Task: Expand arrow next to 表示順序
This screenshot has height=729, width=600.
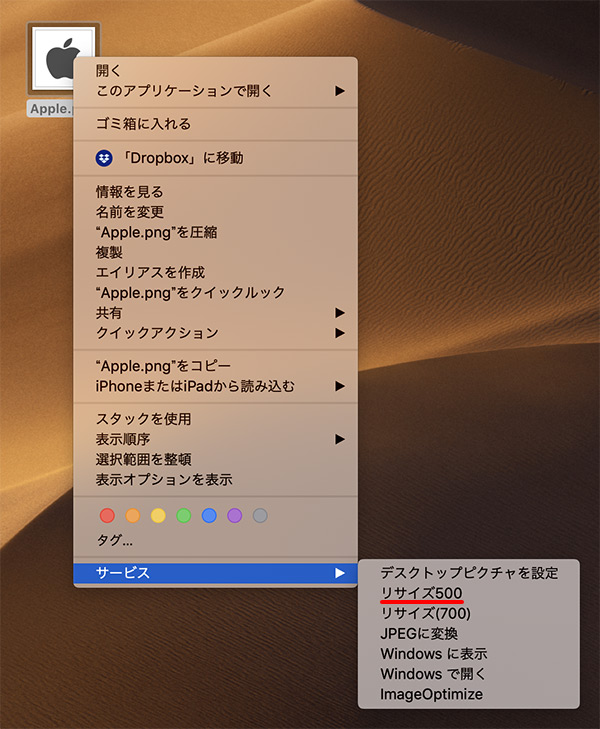Action: tap(340, 439)
